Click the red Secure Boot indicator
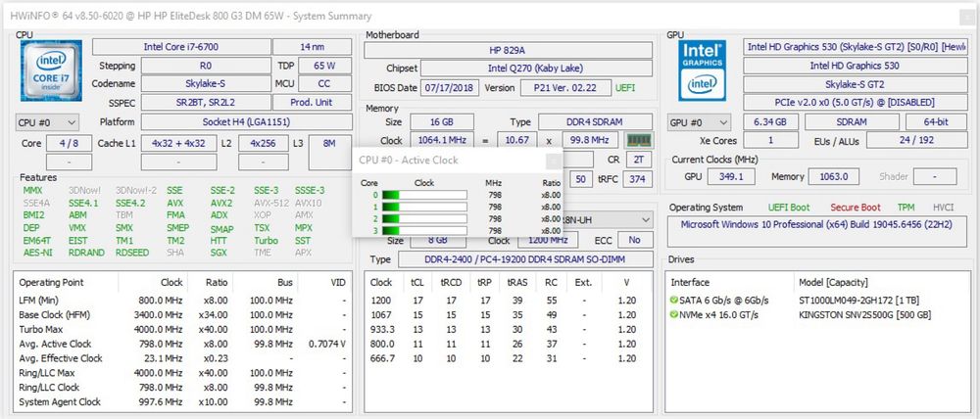The width and height of the screenshot is (980, 419). (x=856, y=208)
